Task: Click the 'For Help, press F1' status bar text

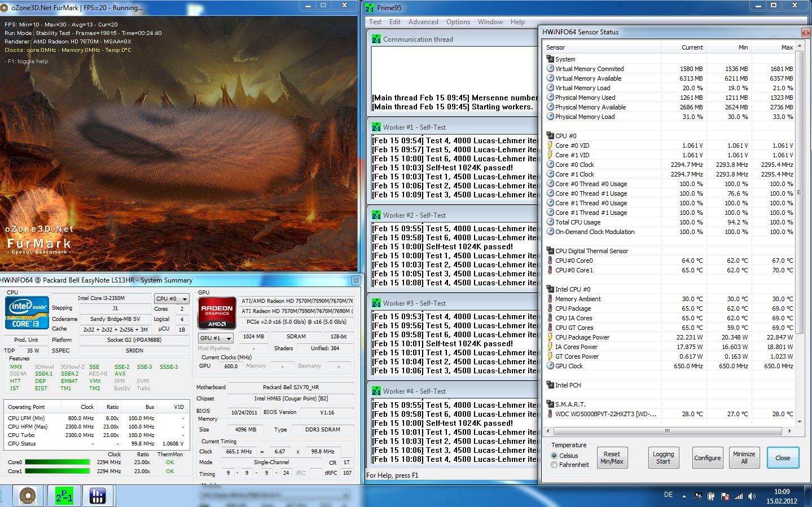Action: tap(392, 475)
